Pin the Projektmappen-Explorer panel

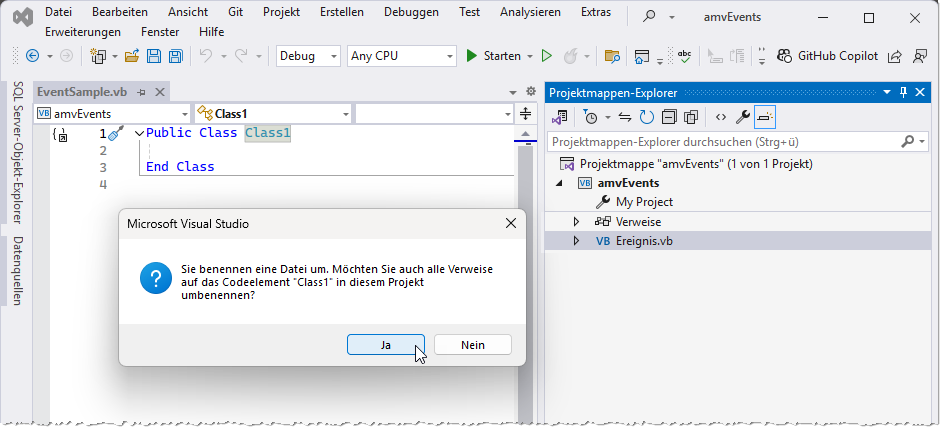click(x=903, y=93)
